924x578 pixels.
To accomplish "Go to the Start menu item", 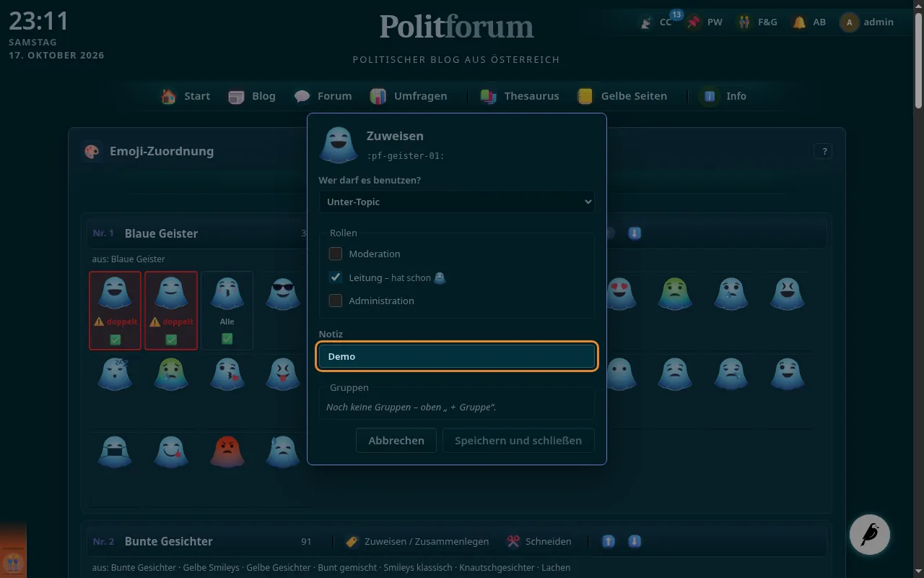I will click(x=186, y=96).
